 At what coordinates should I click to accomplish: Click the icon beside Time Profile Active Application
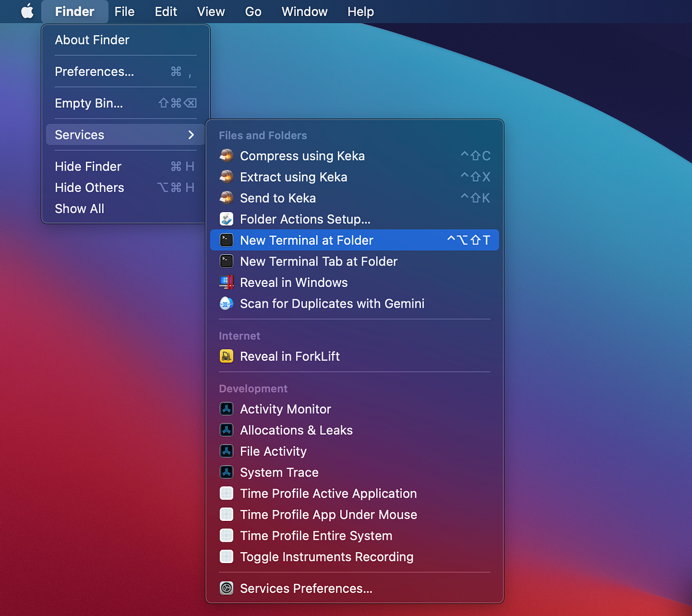point(227,494)
